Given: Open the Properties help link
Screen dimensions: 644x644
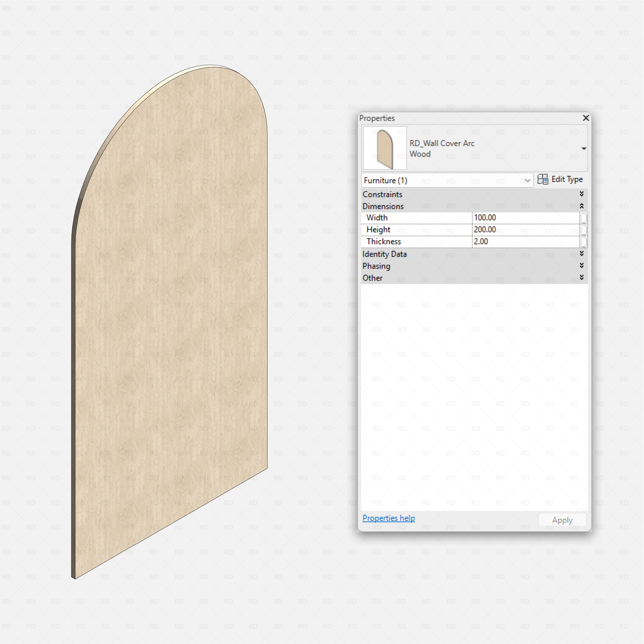Looking at the screenshot, I should [388, 518].
